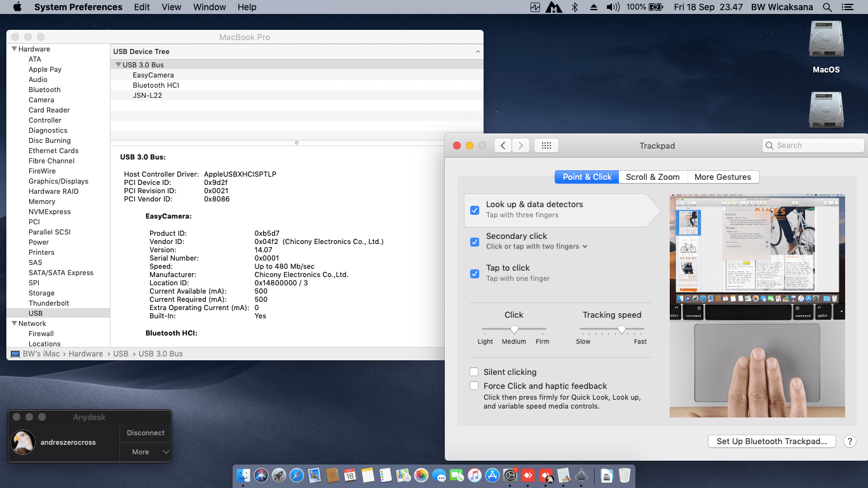The image size is (868, 488).
Task: Open the Trash in the Dock
Action: click(x=625, y=475)
